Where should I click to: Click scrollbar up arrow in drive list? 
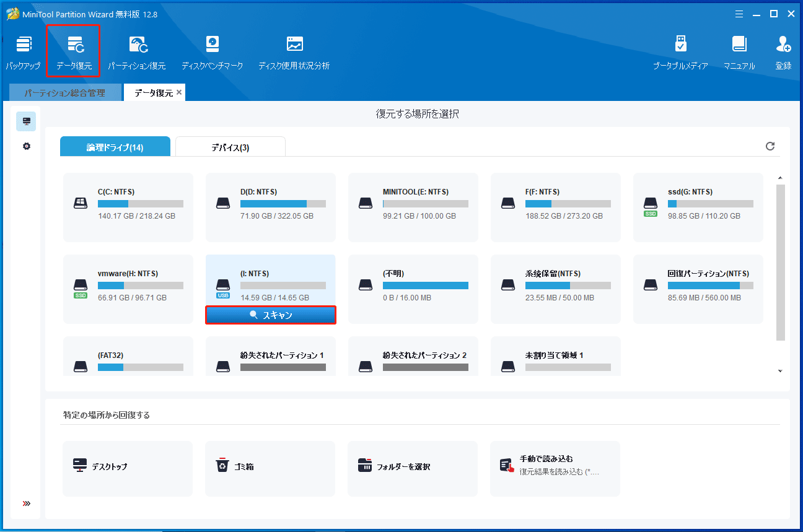tap(780, 178)
